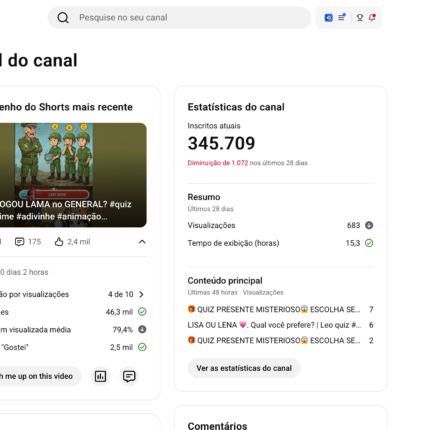Click the magnifier search icon
This screenshot has height=430, width=430.
63,18
